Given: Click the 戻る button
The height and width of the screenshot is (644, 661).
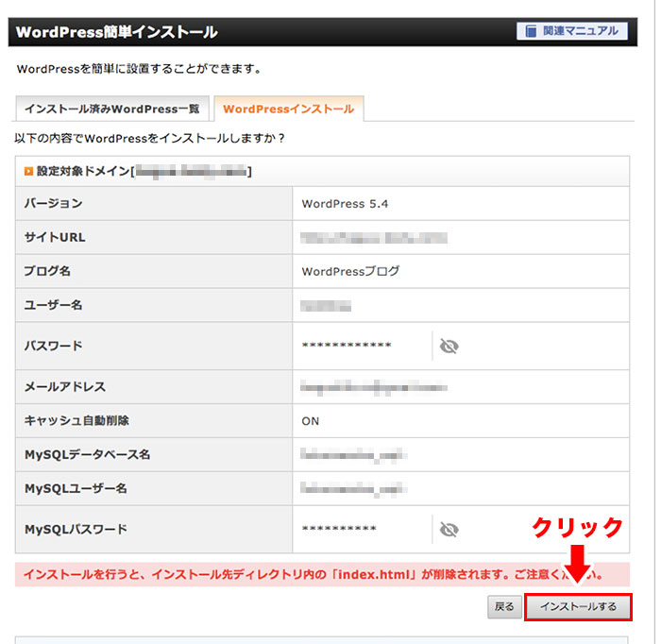Looking at the screenshot, I should tap(504, 607).
